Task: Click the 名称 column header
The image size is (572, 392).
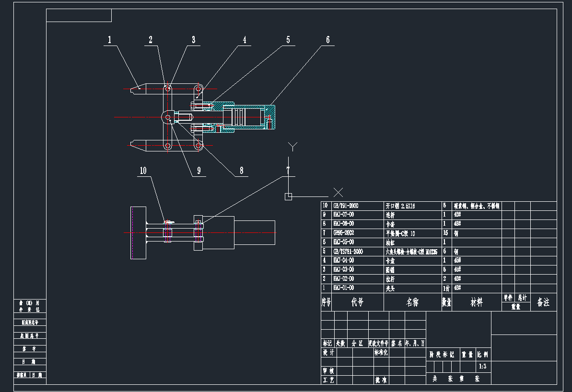Action: point(413,302)
